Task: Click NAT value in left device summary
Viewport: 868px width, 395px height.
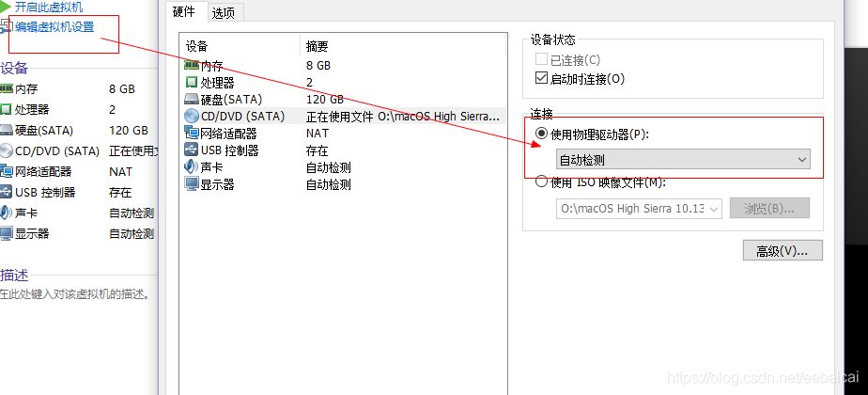Action: pos(120,172)
